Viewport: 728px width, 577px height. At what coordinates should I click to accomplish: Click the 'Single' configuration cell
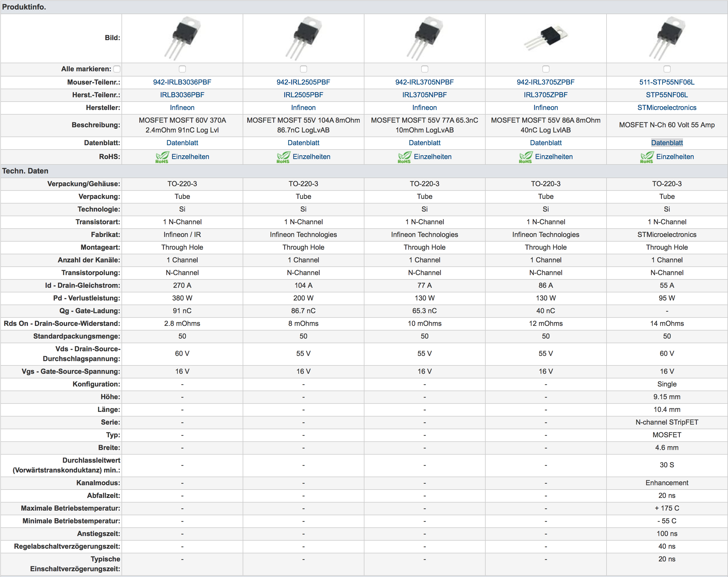[667, 384]
